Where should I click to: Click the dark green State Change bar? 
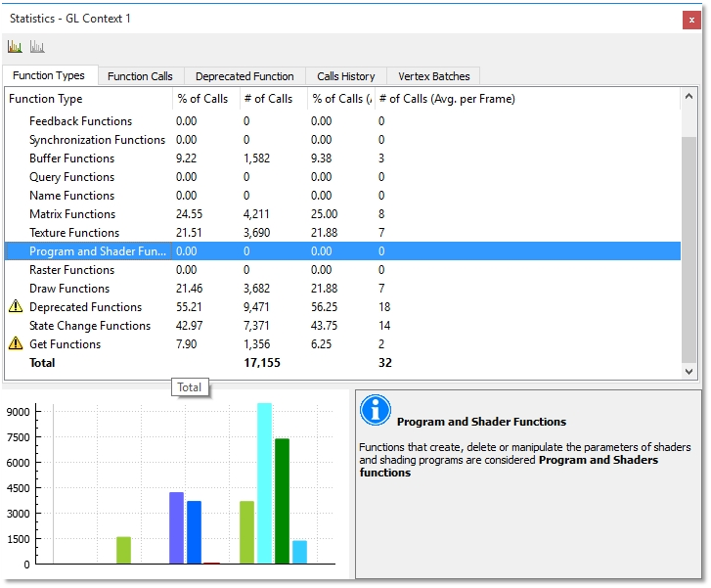click(x=282, y=501)
